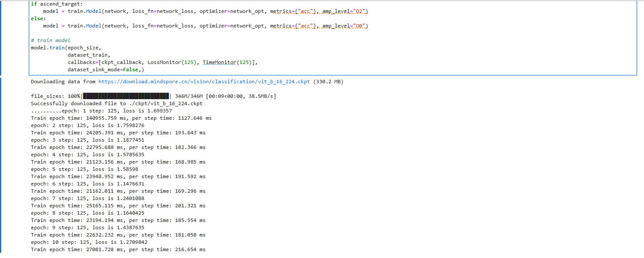Click 'Train epoch time: 24205.391 ms' line
Viewport: 644px width, 258px height.
pos(118,133)
